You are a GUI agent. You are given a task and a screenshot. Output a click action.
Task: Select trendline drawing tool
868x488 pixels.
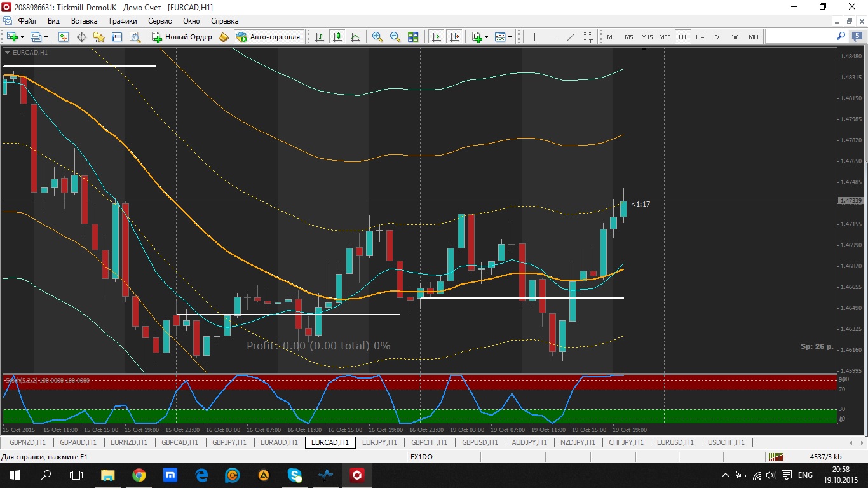pos(571,37)
